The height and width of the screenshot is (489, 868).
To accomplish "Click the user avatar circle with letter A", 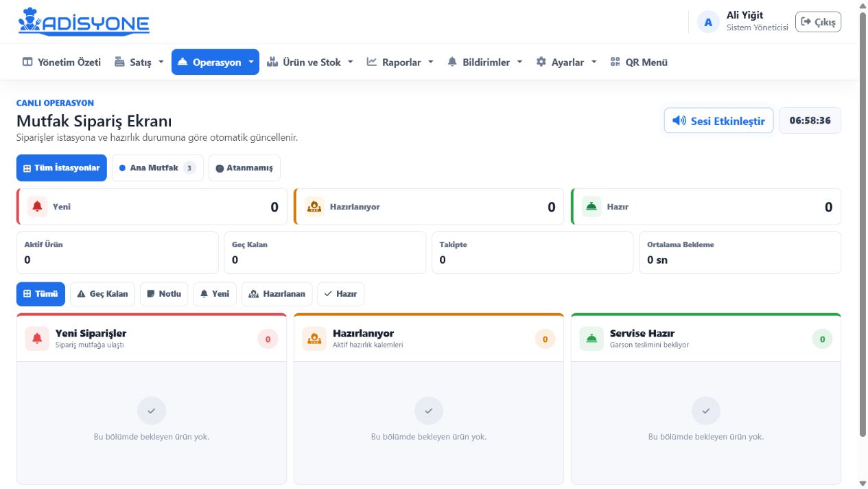I will (708, 22).
